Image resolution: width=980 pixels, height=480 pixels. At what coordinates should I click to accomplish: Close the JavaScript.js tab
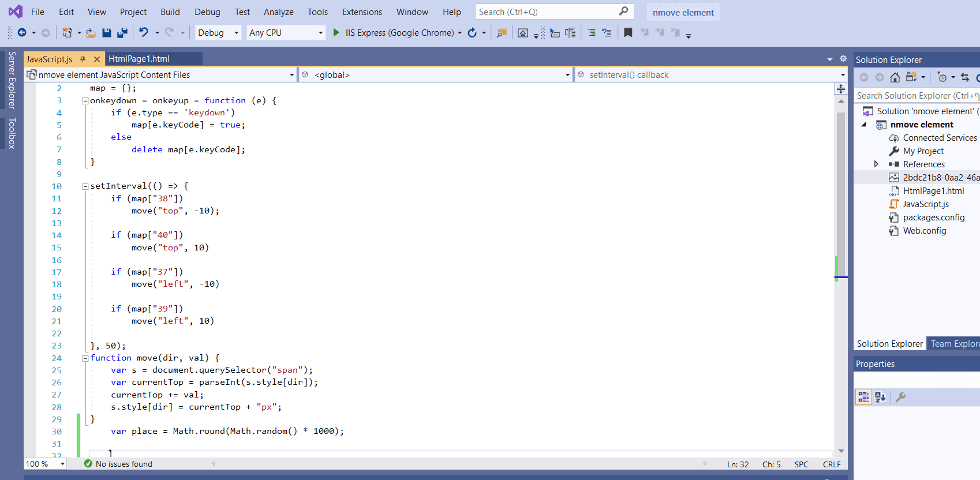tap(97, 59)
